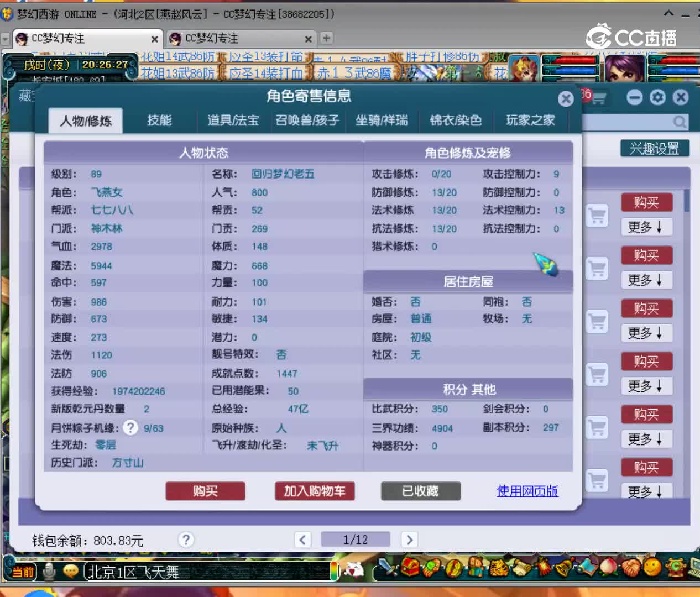
Task: Select the 锦衣/染色 tab
Action: pyautogui.click(x=456, y=121)
